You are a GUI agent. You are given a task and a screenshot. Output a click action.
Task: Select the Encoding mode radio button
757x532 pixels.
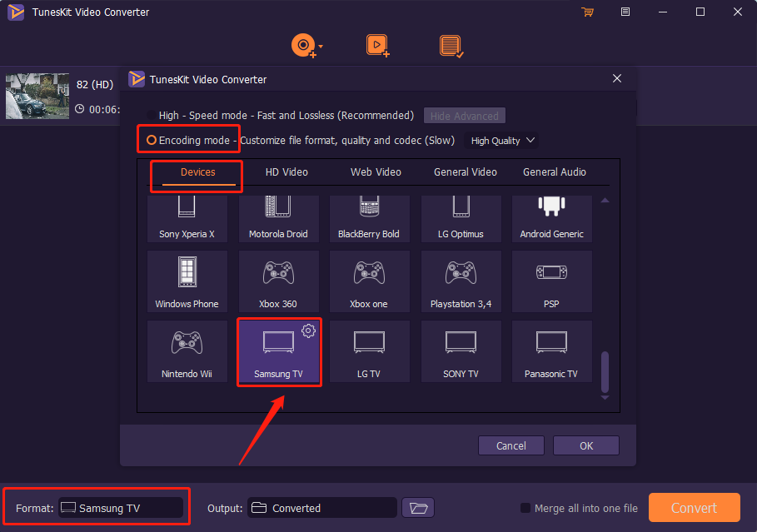pyautogui.click(x=151, y=140)
